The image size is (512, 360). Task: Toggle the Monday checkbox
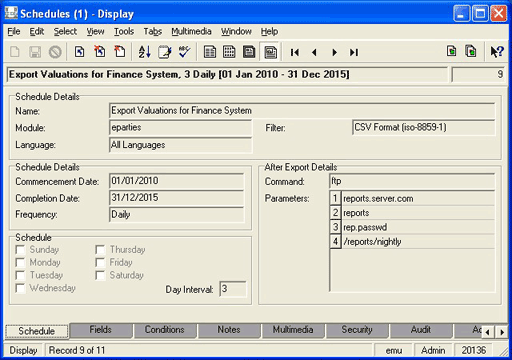pyautogui.click(x=20, y=263)
